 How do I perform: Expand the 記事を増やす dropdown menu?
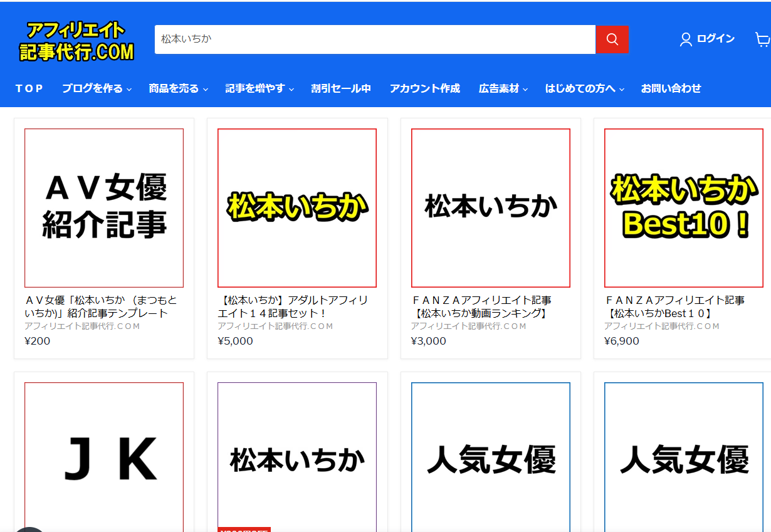tap(260, 88)
